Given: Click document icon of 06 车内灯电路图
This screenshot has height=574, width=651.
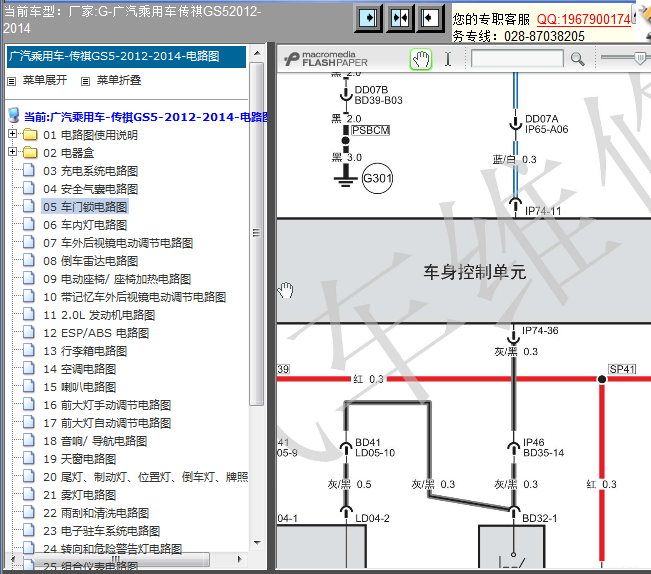Looking at the screenshot, I should tap(29, 224).
